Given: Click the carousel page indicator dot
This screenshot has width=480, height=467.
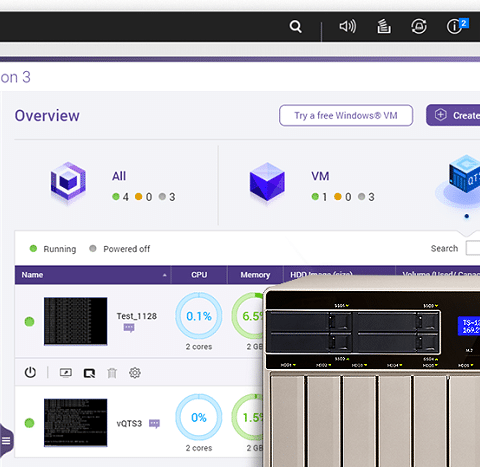Looking at the screenshot, I should tap(467, 216).
